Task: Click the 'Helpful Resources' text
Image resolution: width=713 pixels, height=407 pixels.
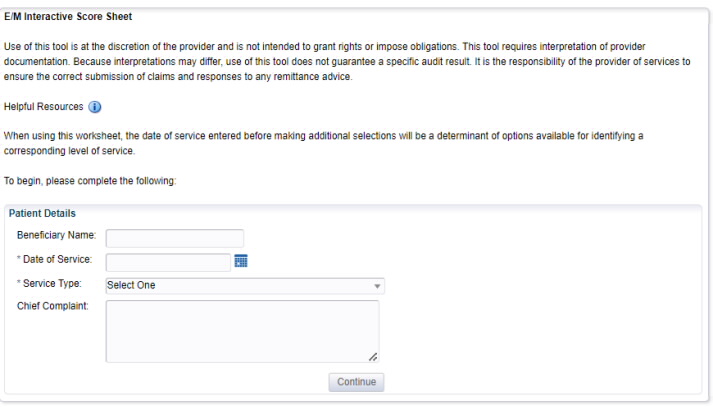Action: point(43,107)
